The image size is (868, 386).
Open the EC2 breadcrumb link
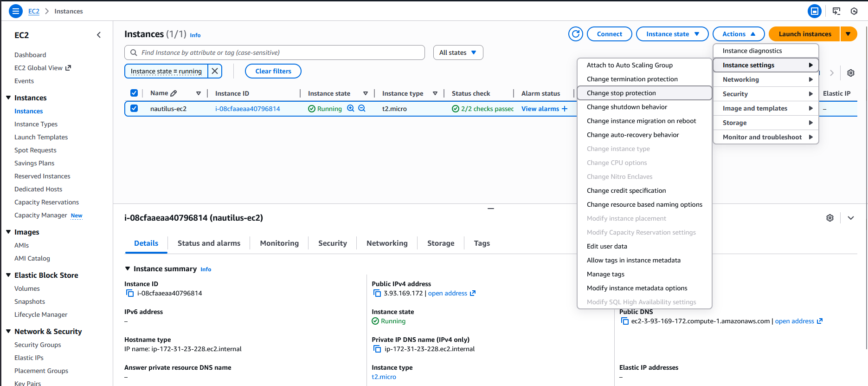coord(34,11)
